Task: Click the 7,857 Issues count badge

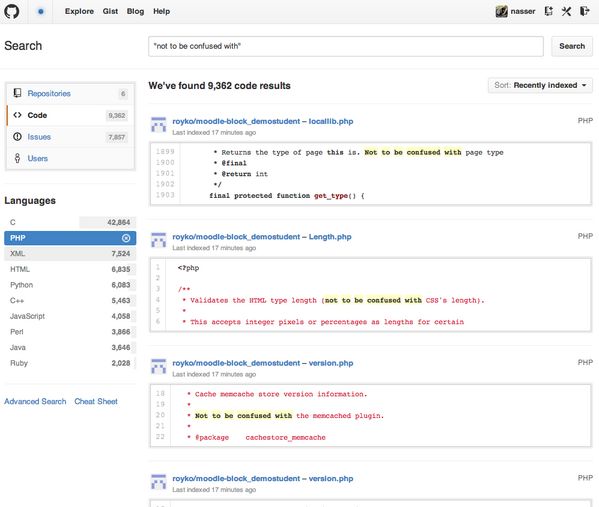Action: tap(117, 137)
